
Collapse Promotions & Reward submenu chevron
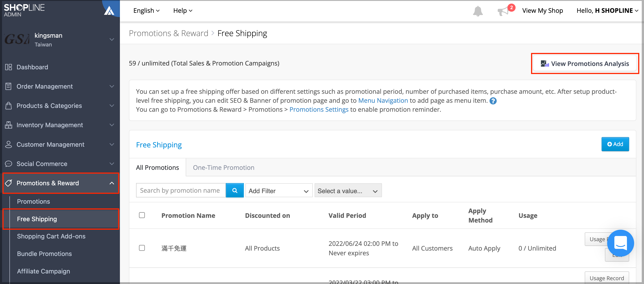pyautogui.click(x=112, y=183)
